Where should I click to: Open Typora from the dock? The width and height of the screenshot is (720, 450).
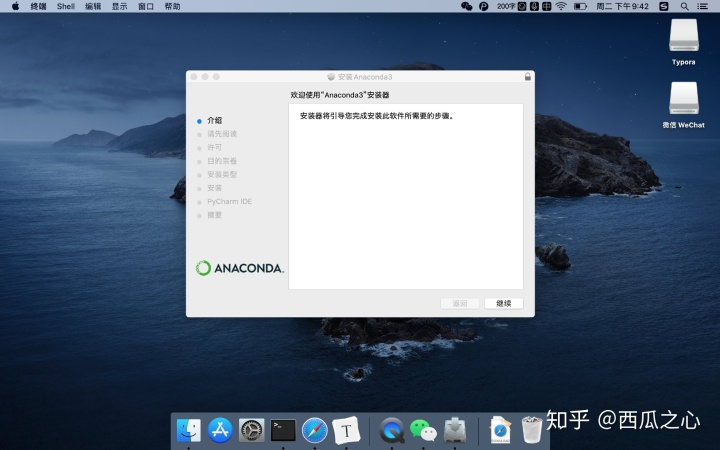[346, 430]
